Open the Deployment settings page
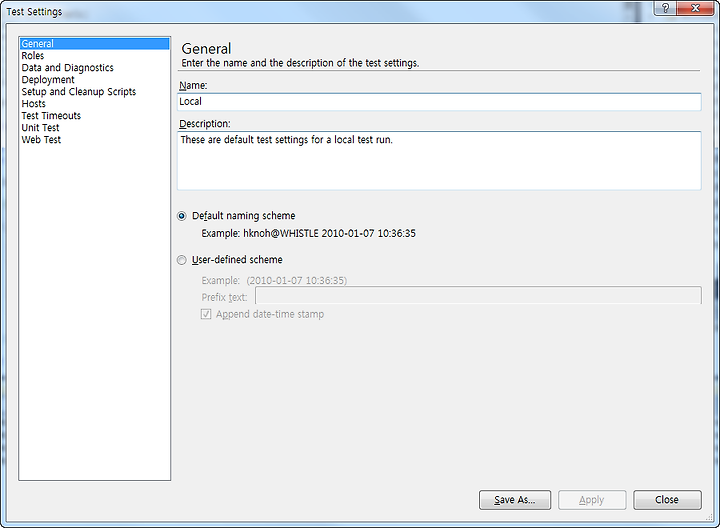The image size is (720, 528). pos(48,79)
